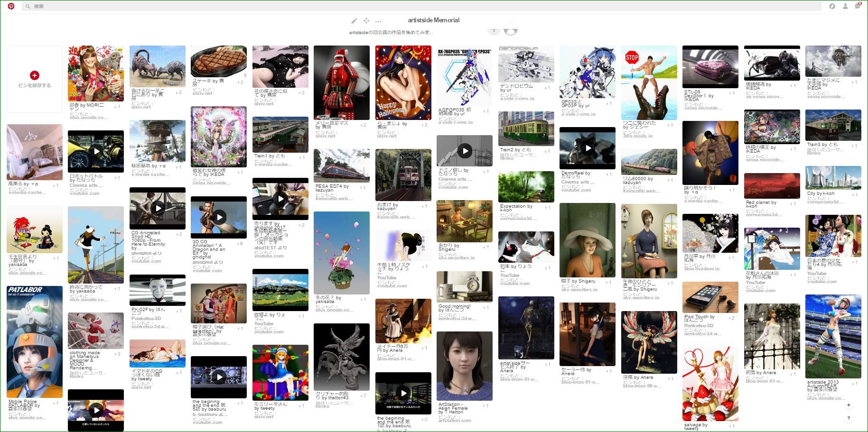The width and height of the screenshot is (868, 432).
Task: Click the move/arrange pins icon
Action: 366,21
